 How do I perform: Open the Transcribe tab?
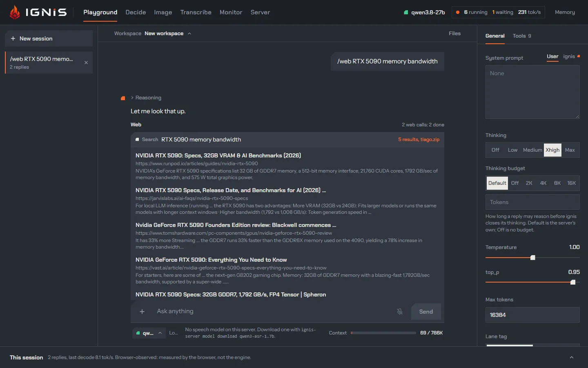pos(196,12)
